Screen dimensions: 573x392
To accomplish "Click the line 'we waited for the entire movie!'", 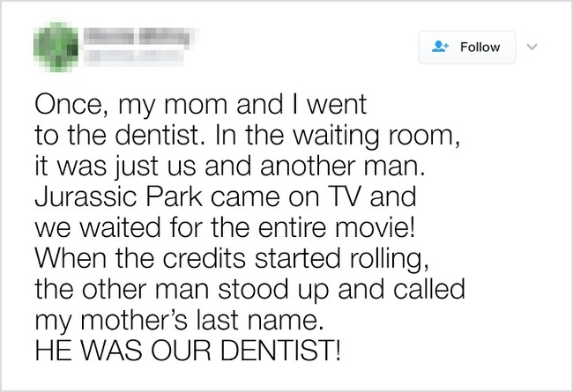I will click(x=225, y=228).
